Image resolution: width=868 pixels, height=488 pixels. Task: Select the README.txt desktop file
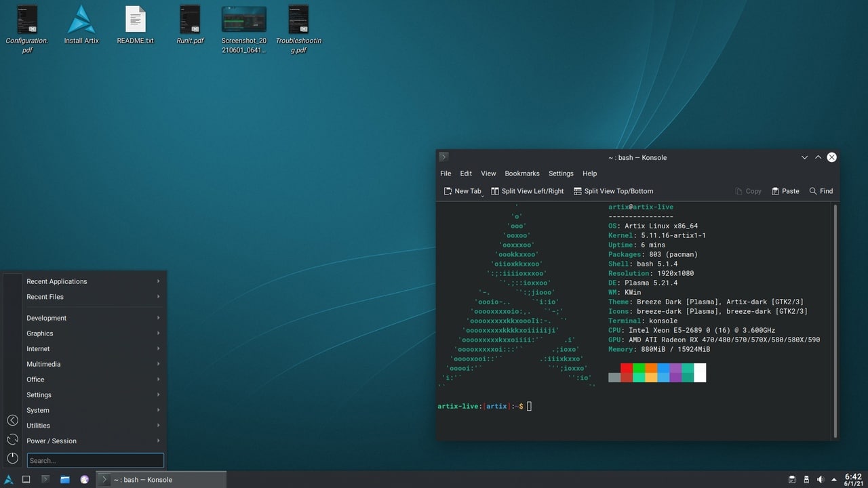click(x=136, y=25)
